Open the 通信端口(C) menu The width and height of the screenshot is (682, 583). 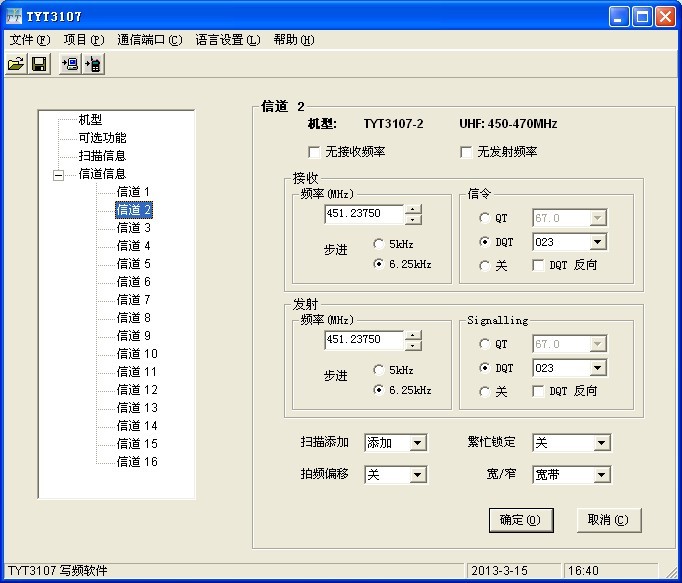pyautogui.click(x=150, y=40)
